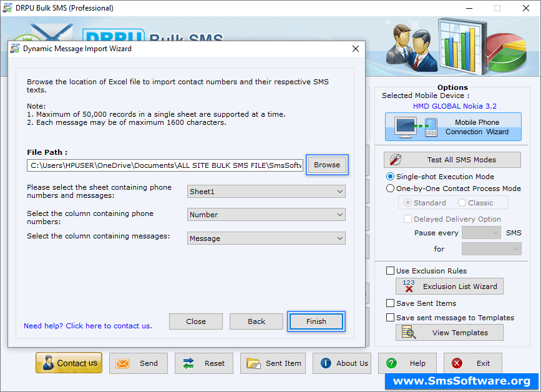
Task: Click the Test All SMS Modes wrench icon
Action: coord(396,159)
